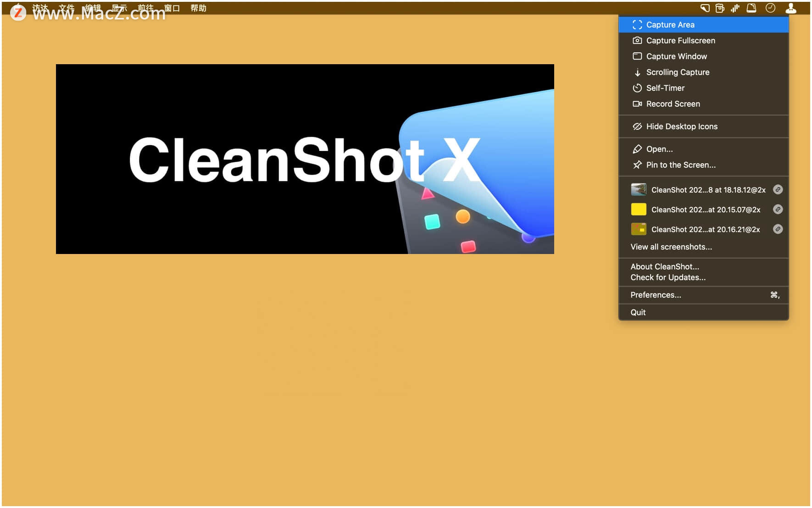Choose Record Screen in the menu
Image resolution: width=812 pixels, height=508 pixels.
[703, 104]
